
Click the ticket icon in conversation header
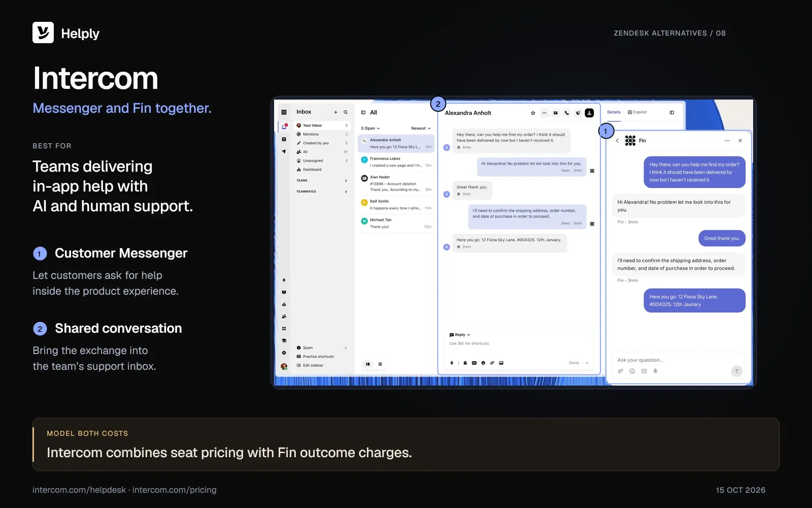555,113
